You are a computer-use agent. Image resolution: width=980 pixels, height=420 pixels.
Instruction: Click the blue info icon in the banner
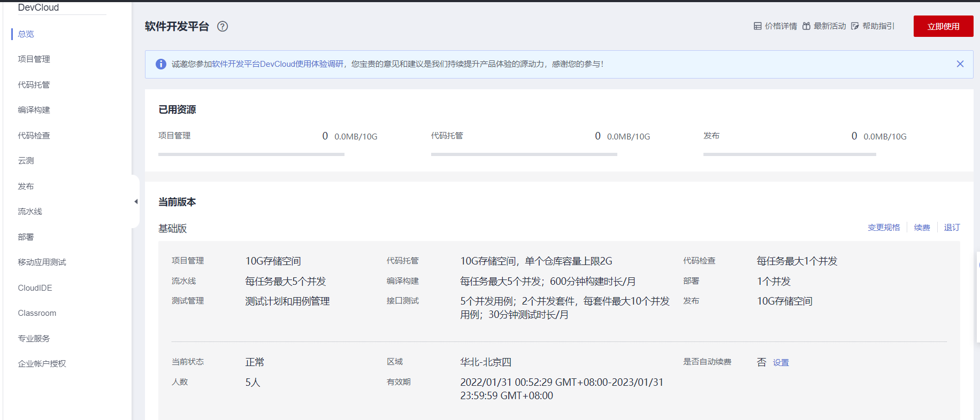(161, 64)
